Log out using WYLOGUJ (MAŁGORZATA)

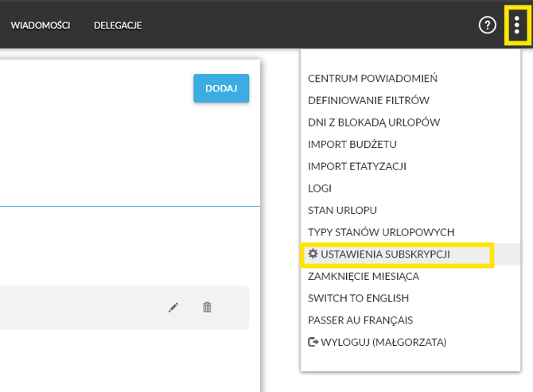(377, 342)
